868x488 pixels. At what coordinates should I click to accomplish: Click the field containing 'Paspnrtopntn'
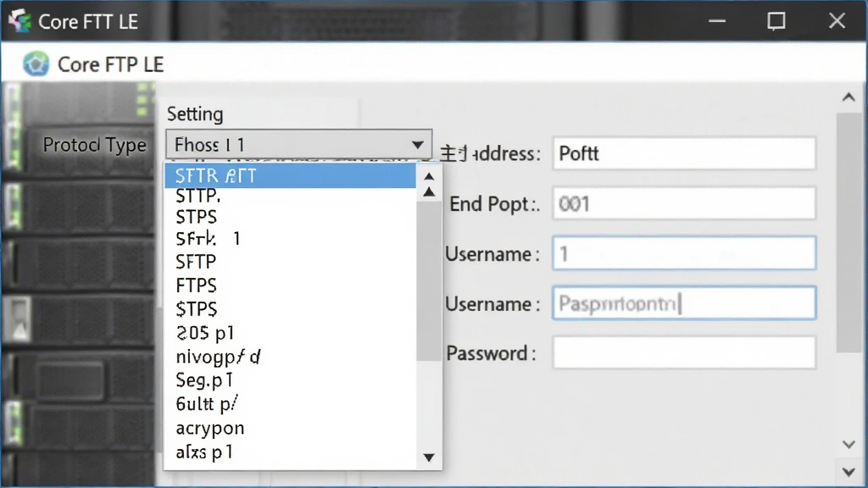[x=684, y=303]
